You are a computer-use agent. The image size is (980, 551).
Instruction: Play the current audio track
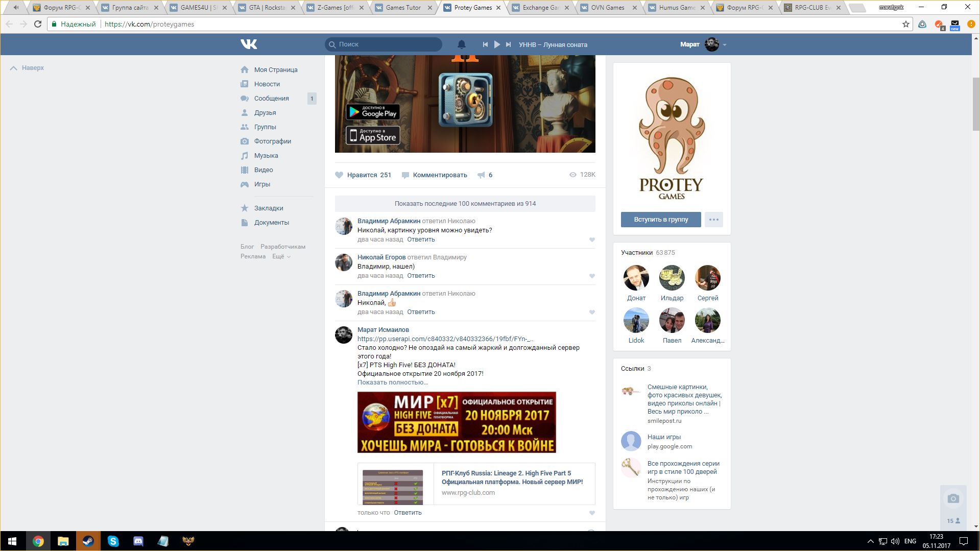click(x=497, y=44)
